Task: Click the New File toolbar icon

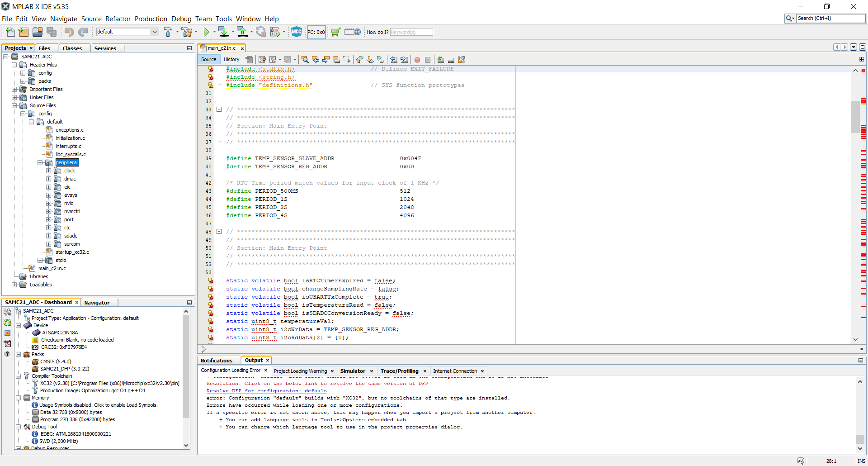Action: (10, 32)
